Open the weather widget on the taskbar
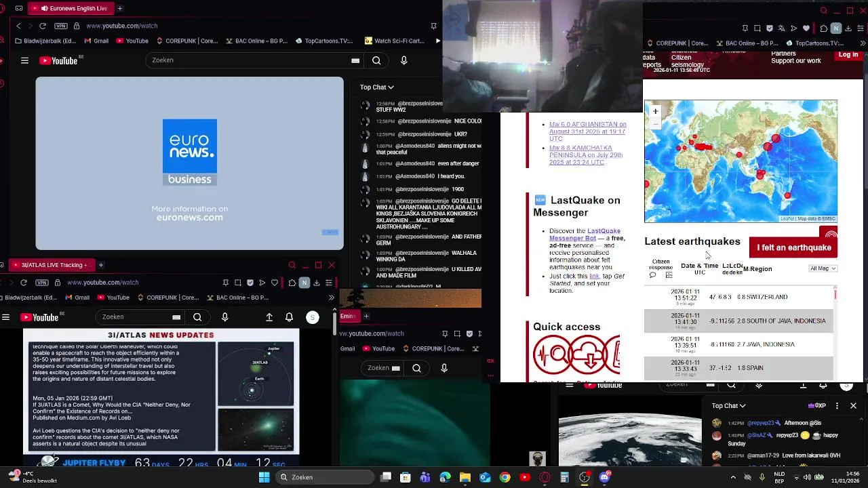This screenshot has height=488, width=868. 32,477
